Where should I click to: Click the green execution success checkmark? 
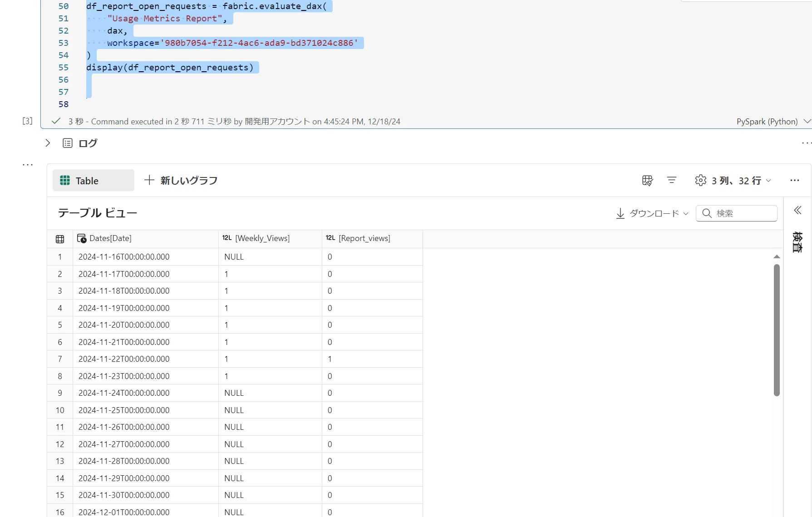click(56, 121)
